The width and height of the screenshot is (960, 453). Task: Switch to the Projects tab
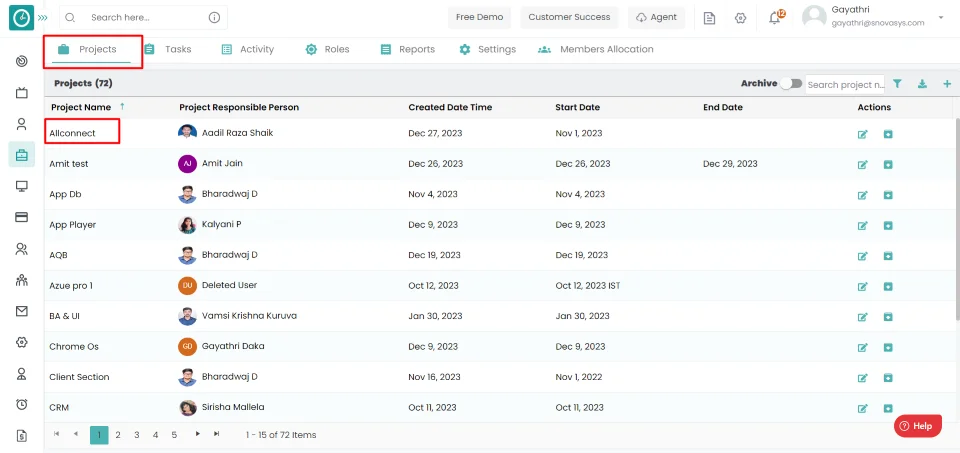pos(91,50)
